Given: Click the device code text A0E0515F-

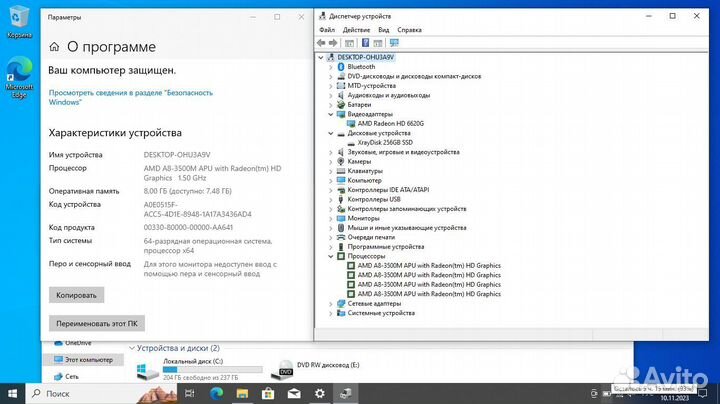Looking at the screenshot, I should coord(160,205).
